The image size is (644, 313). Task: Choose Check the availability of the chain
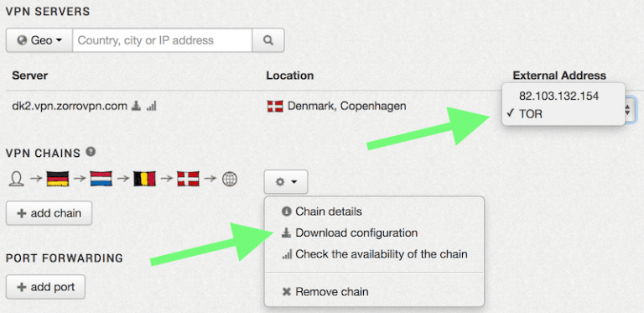point(374,254)
